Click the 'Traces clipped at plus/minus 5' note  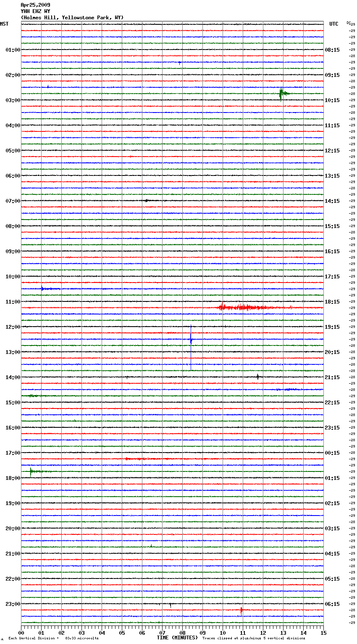click(x=254, y=639)
